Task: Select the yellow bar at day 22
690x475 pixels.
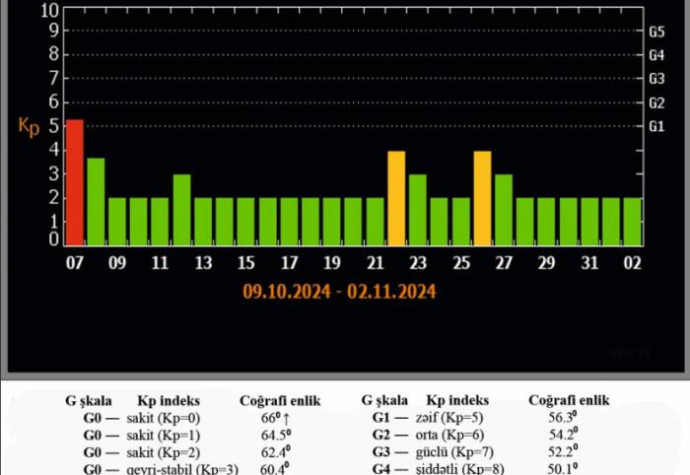Action: 396,198
